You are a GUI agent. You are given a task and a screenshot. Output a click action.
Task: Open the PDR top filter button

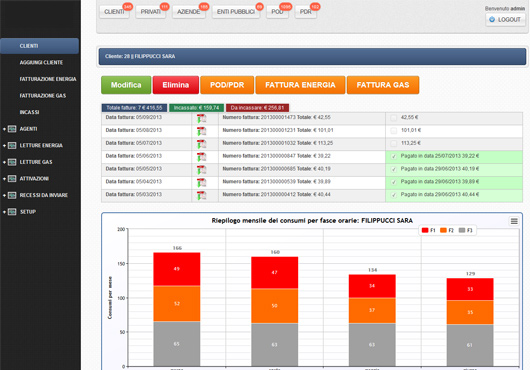(306, 12)
